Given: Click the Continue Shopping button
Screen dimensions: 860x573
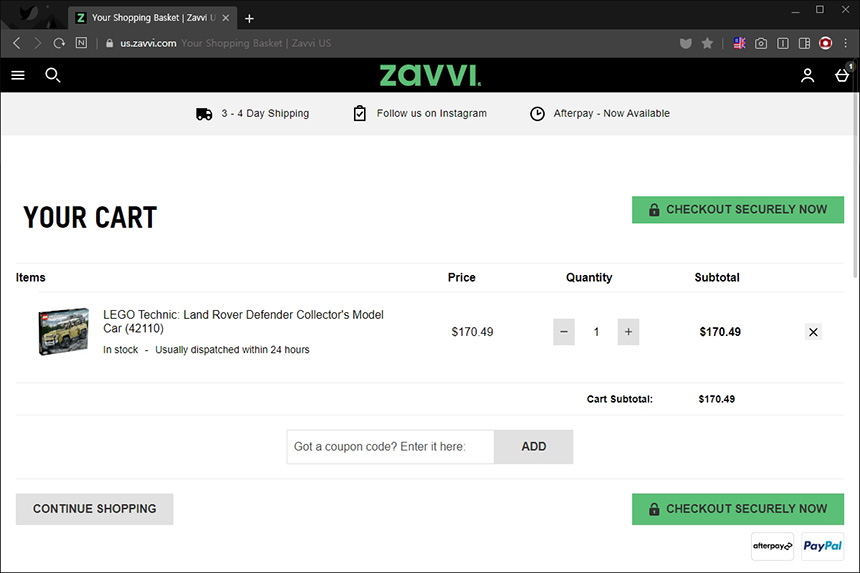Looking at the screenshot, I should coord(94,509).
